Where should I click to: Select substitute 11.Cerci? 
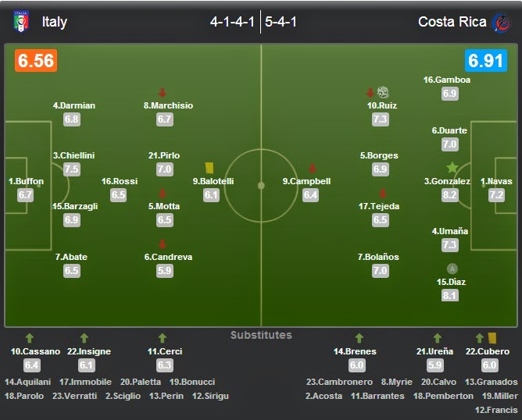[x=164, y=351]
